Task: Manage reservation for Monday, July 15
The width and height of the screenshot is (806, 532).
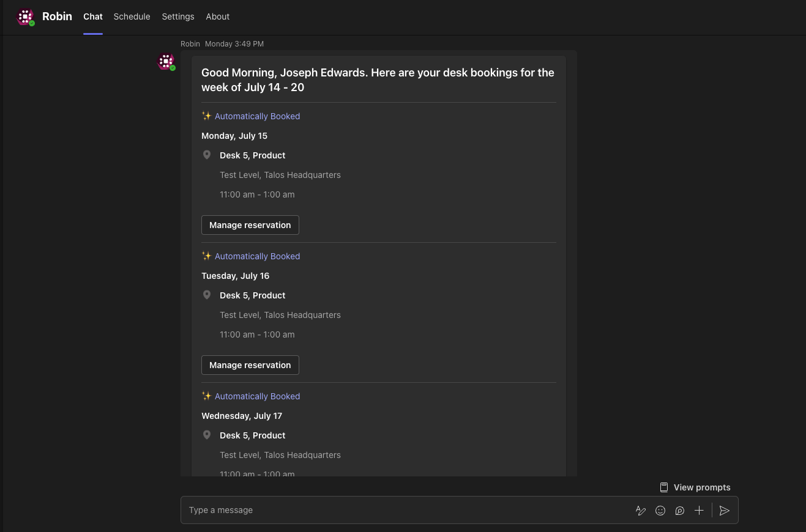Action: tap(250, 225)
